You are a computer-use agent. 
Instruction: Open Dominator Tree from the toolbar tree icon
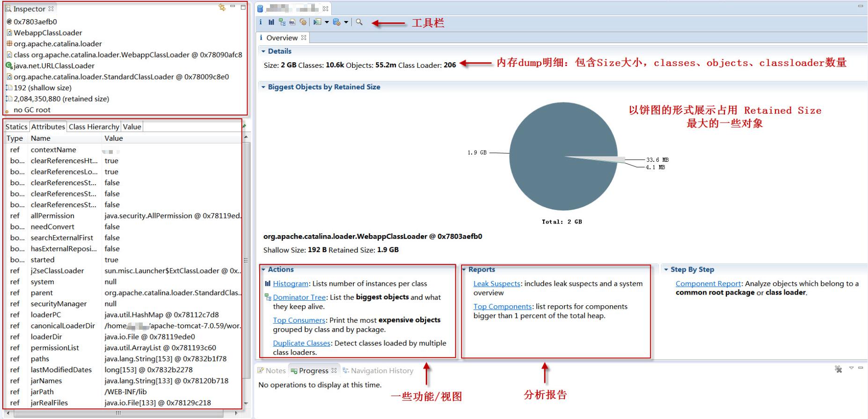point(282,22)
